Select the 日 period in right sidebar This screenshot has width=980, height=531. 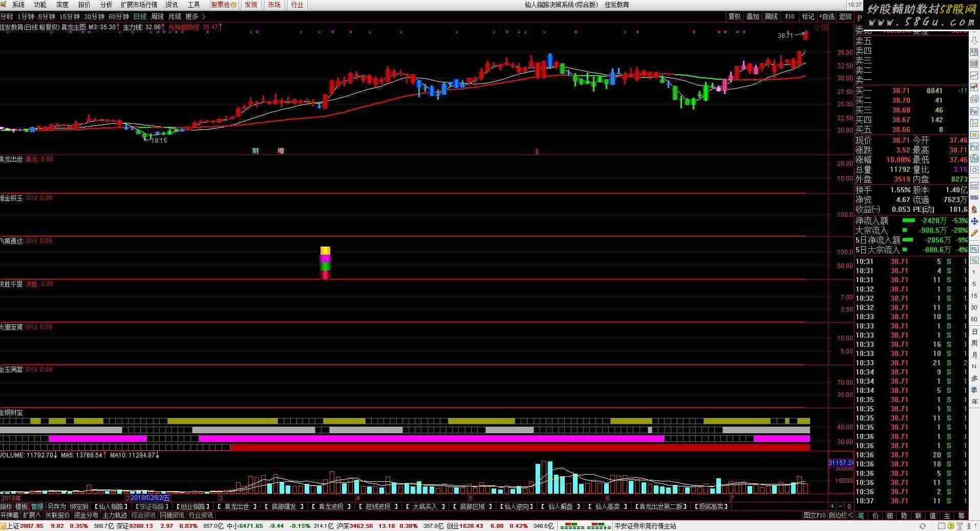pyautogui.click(x=974, y=332)
